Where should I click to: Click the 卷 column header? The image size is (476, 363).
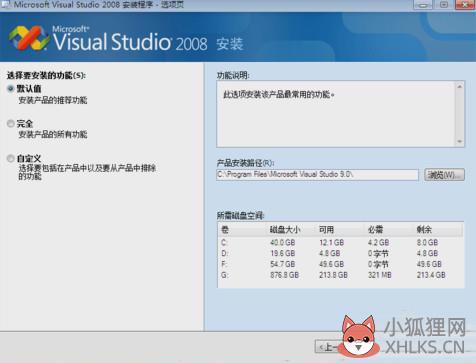[x=225, y=229]
